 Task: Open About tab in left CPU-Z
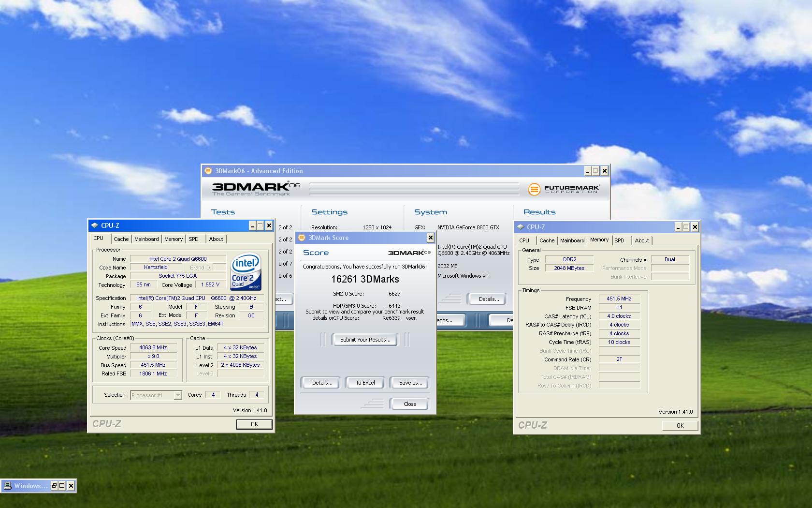216,239
